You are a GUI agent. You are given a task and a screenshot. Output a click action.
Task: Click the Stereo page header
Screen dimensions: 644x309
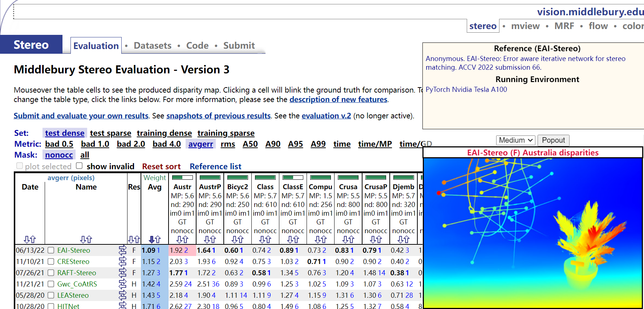click(x=31, y=45)
